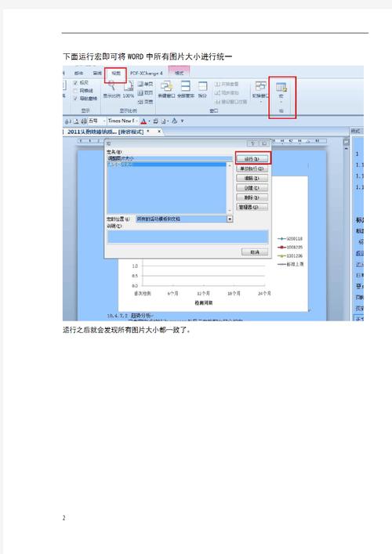Open the 格式 contextual ribbon tab
This screenshot has height=554, width=392.
pos(180,73)
